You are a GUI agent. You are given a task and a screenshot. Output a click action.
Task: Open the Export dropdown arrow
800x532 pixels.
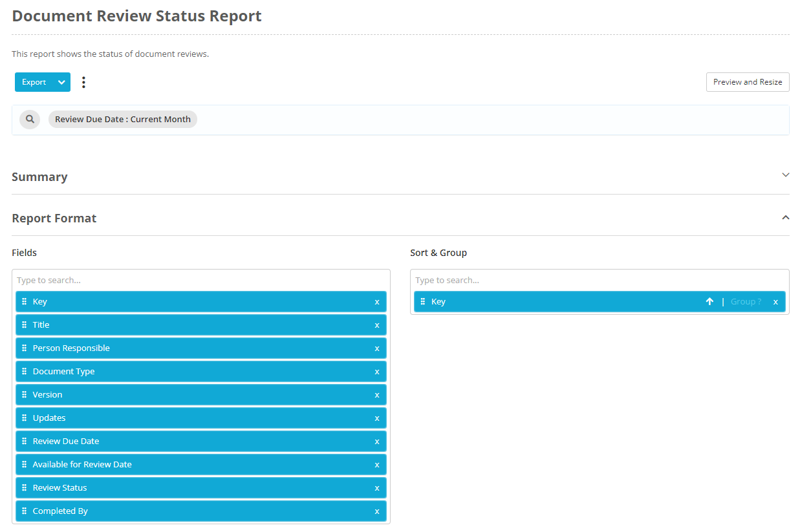click(x=61, y=82)
